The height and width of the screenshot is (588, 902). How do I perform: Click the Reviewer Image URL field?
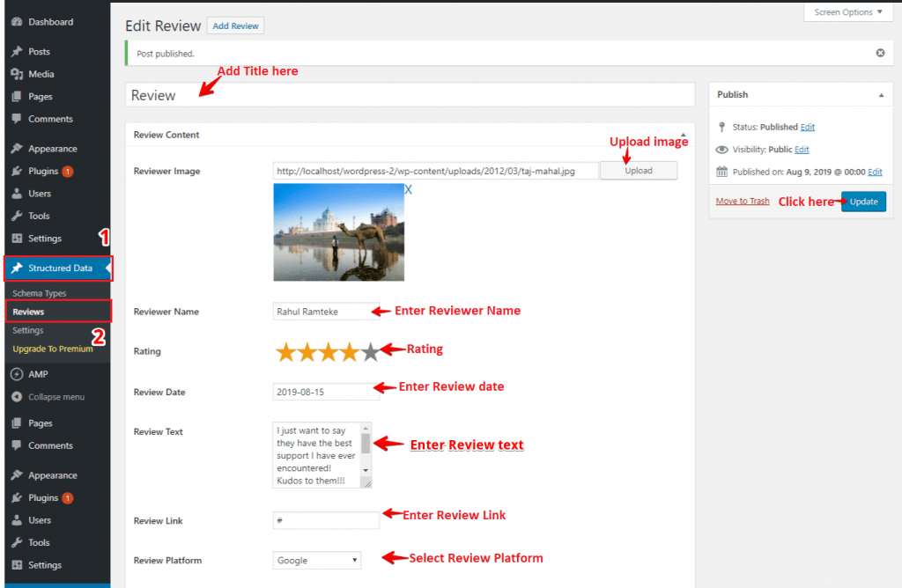[435, 171]
